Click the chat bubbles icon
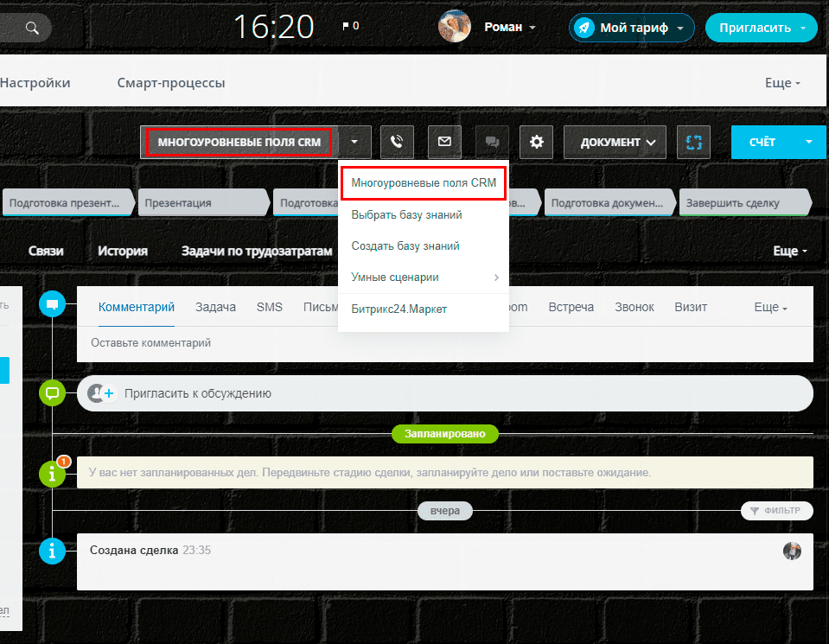This screenshot has width=829, height=644. 492,142
